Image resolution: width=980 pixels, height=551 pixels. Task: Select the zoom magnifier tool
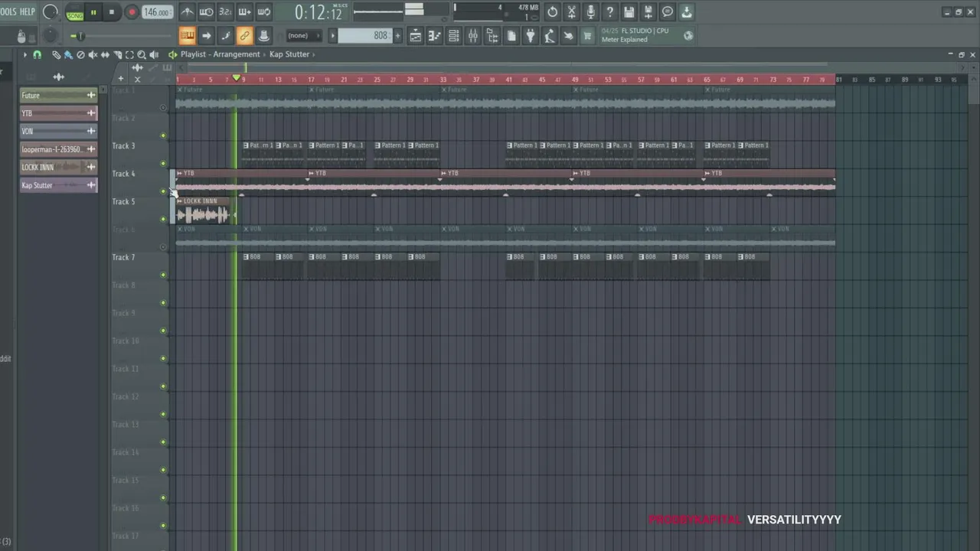tap(142, 54)
